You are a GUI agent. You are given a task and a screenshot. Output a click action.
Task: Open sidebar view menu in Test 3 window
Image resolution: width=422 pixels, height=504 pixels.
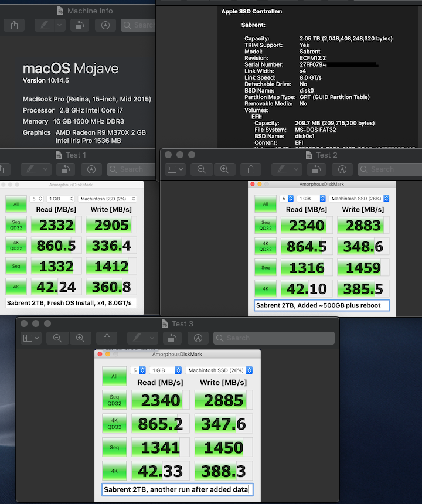click(31, 338)
